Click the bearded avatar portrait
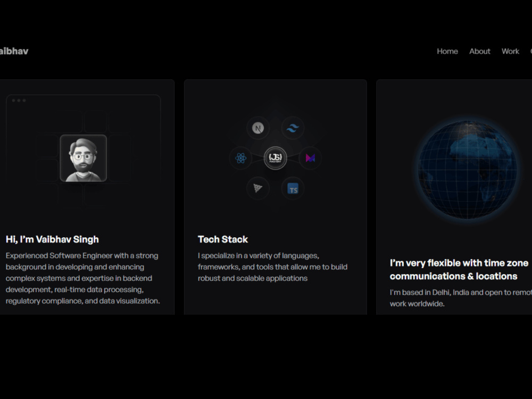Image resolution: width=532 pixels, height=399 pixels. [x=84, y=158]
